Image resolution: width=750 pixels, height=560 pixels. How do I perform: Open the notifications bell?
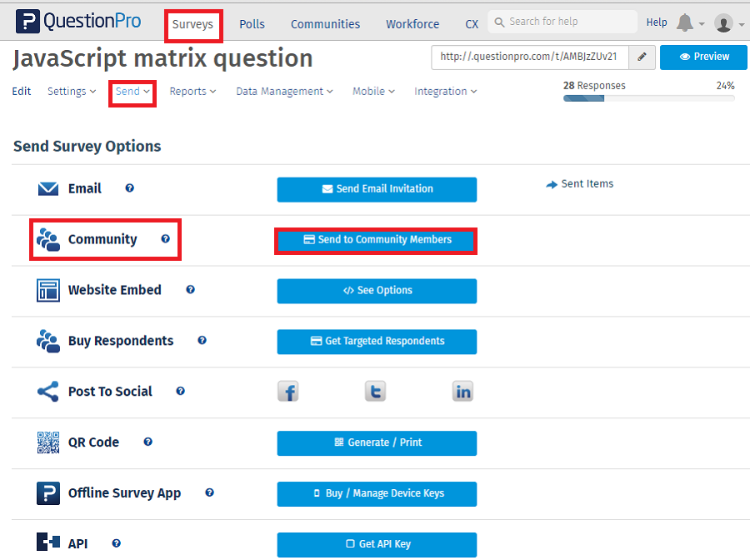point(684,22)
